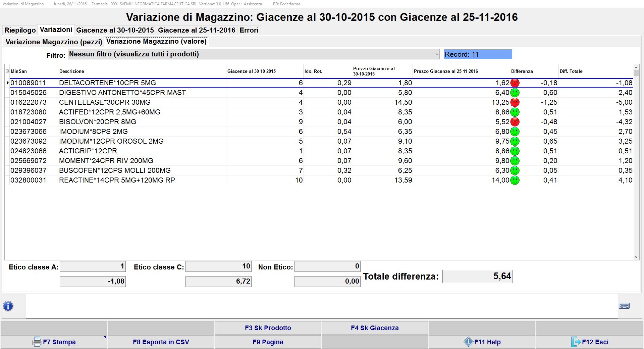Screen dimensions: 644x349
Task: Open the Errori tab
Action: (249, 30)
